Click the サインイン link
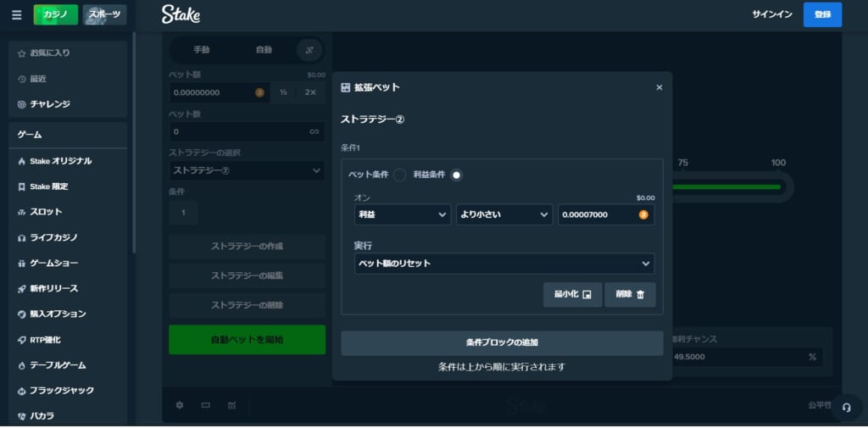The width and height of the screenshot is (868, 428). [771, 14]
